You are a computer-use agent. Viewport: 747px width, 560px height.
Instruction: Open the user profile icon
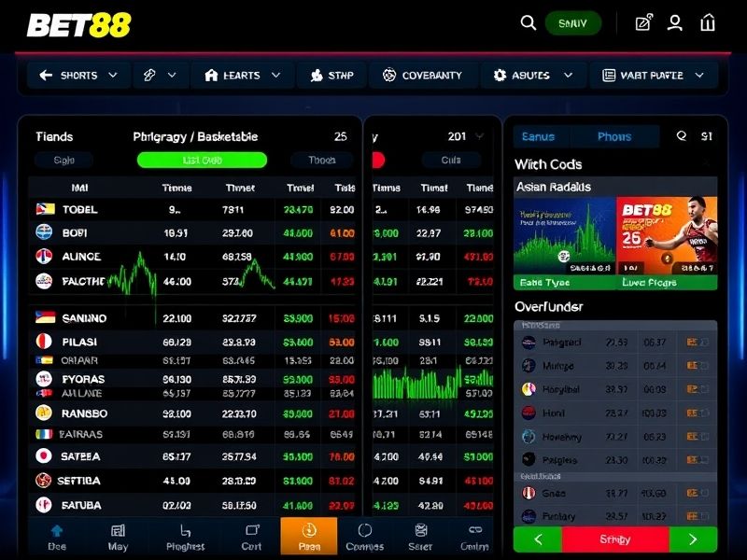point(674,22)
